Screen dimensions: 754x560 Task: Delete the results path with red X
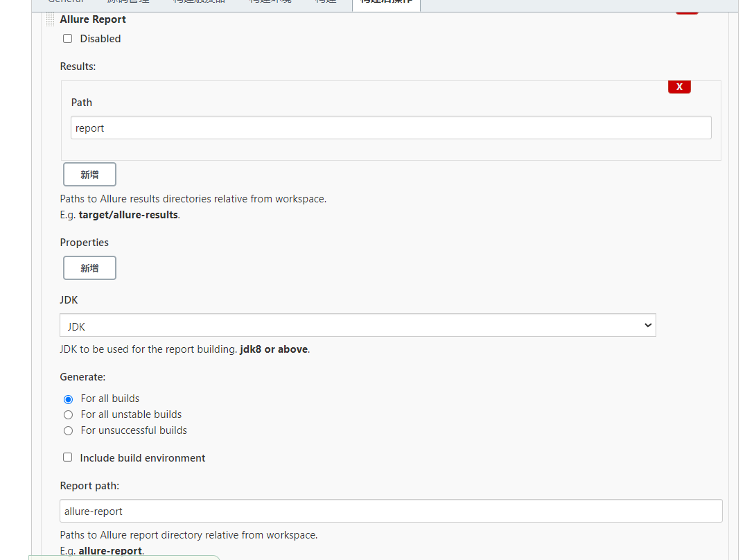click(679, 87)
